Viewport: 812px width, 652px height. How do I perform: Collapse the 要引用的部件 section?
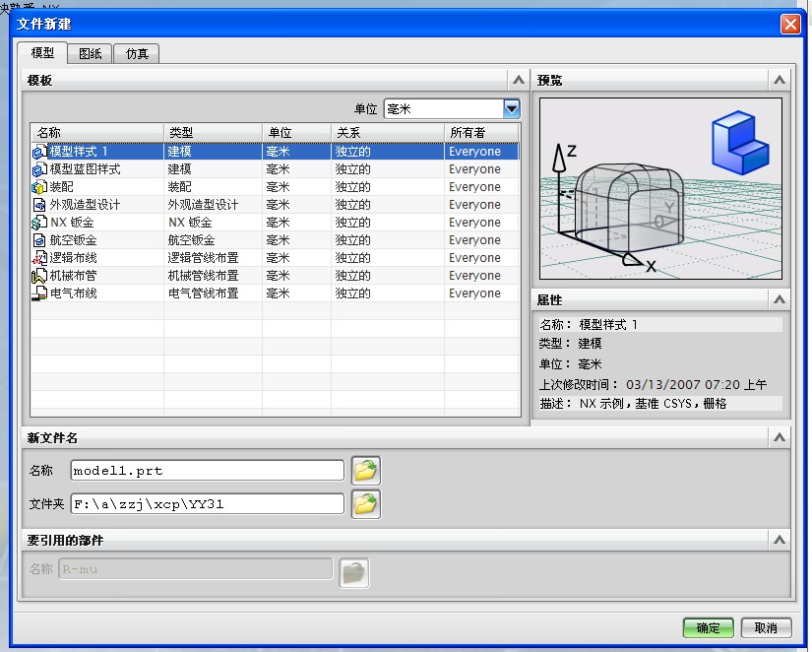[x=780, y=541]
